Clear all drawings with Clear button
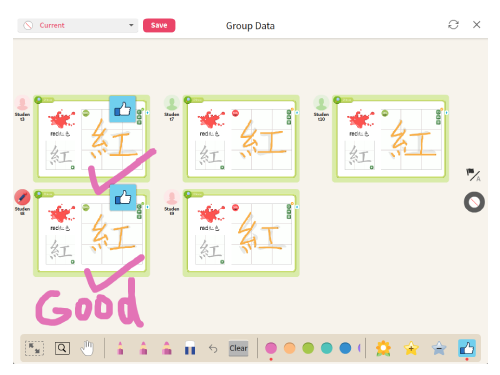Image resolution: width=500 pixels, height=375 pixels. pos(238,348)
